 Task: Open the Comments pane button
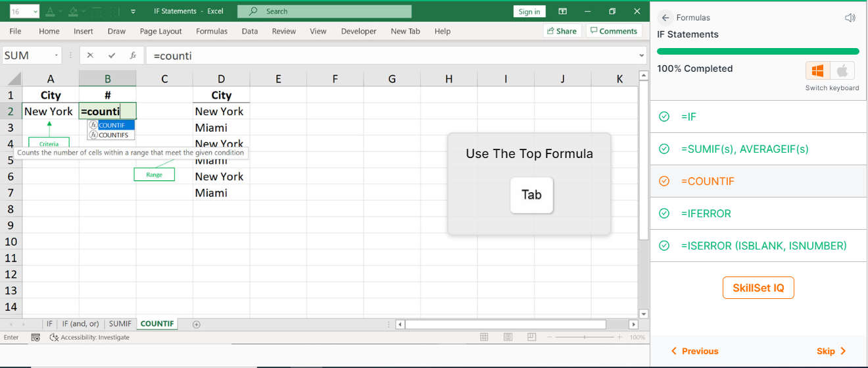click(614, 31)
